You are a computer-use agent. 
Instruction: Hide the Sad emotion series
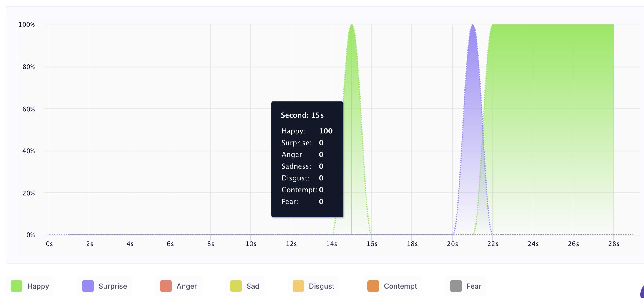pyautogui.click(x=245, y=286)
